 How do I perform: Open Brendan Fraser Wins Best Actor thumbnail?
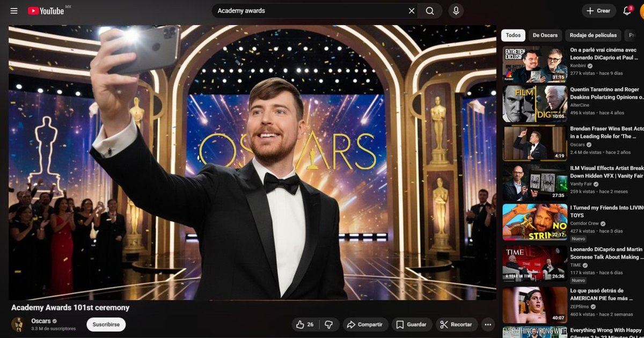(x=535, y=143)
